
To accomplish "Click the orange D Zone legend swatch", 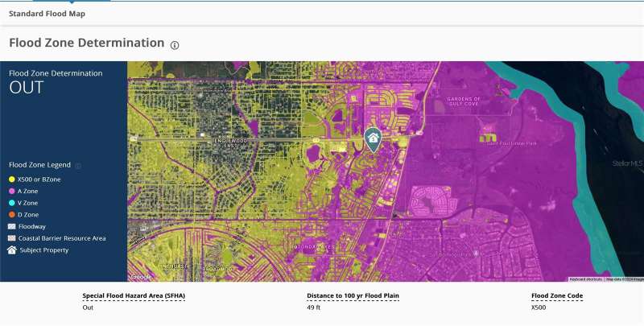I will click(x=11, y=215).
